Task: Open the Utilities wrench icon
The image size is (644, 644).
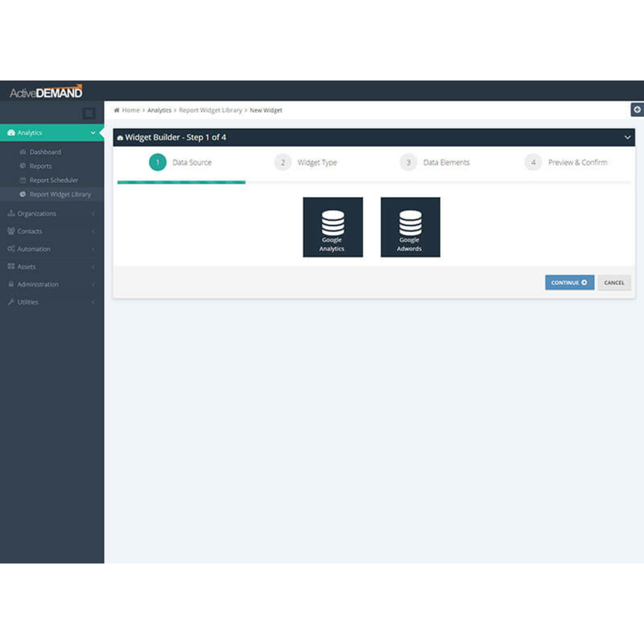Action: 11,302
